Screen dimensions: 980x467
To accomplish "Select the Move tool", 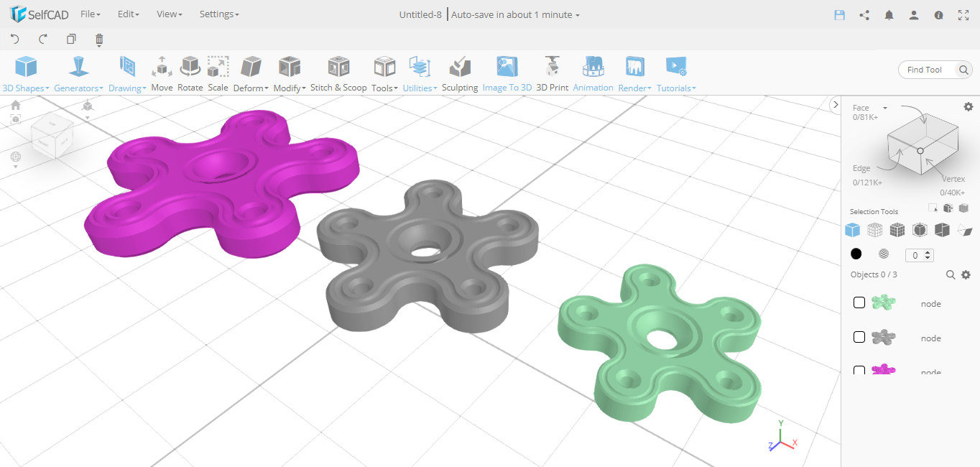I will click(x=162, y=72).
